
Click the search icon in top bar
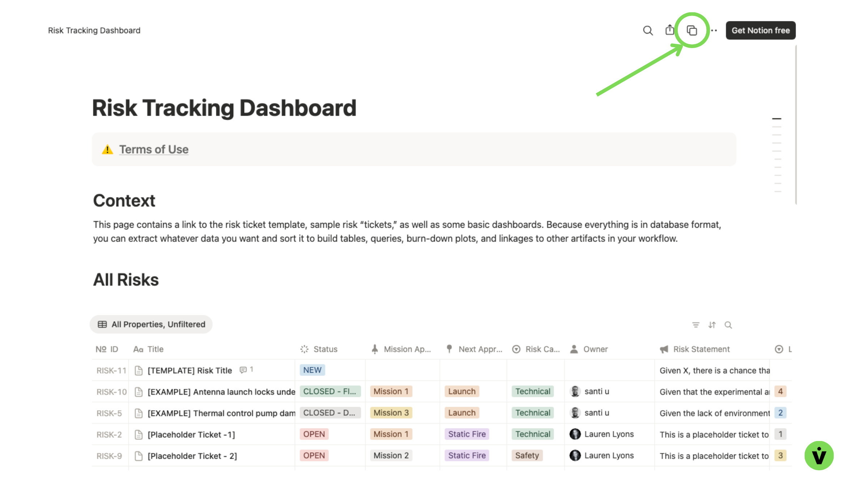coord(648,30)
